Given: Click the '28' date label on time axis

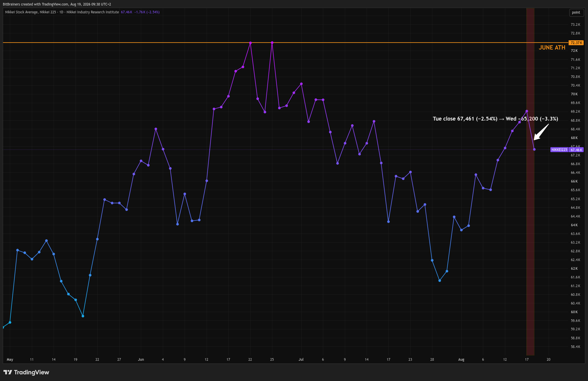Looking at the screenshot, I should (x=432, y=360).
